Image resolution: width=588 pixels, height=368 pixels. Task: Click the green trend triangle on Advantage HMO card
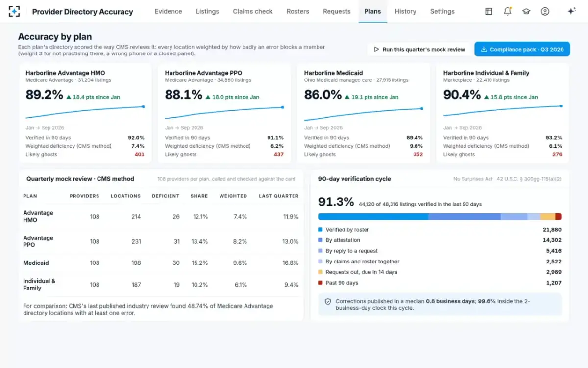pyautogui.click(x=69, y=97)
